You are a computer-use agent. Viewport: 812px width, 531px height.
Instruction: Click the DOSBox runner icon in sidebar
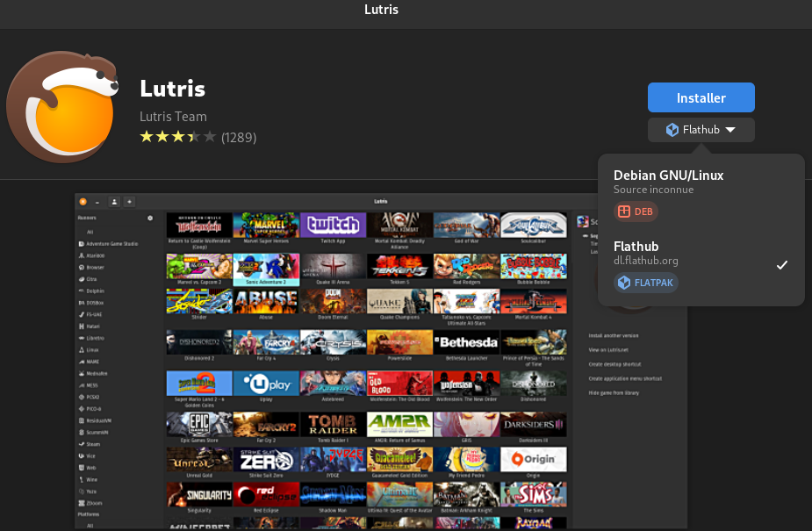pos(82,303)
